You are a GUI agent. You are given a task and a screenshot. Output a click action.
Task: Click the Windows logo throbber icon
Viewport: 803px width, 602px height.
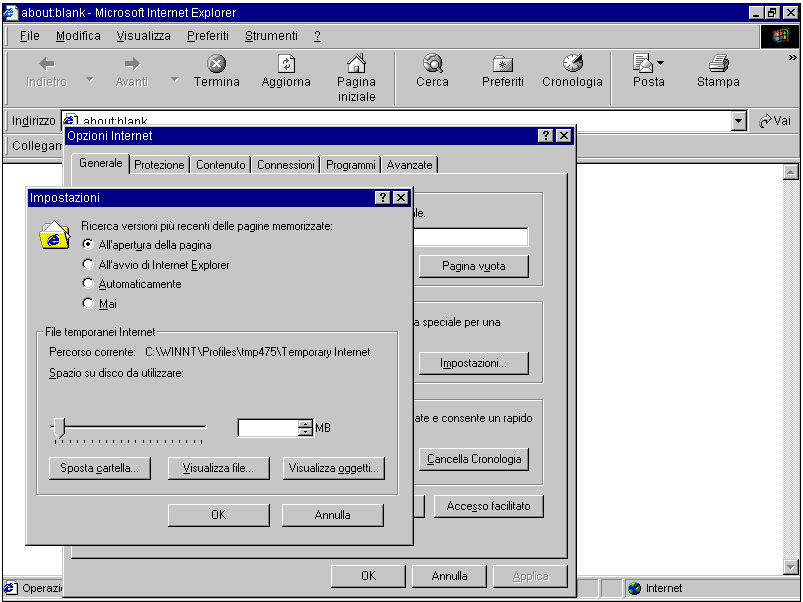coord(779,36)
